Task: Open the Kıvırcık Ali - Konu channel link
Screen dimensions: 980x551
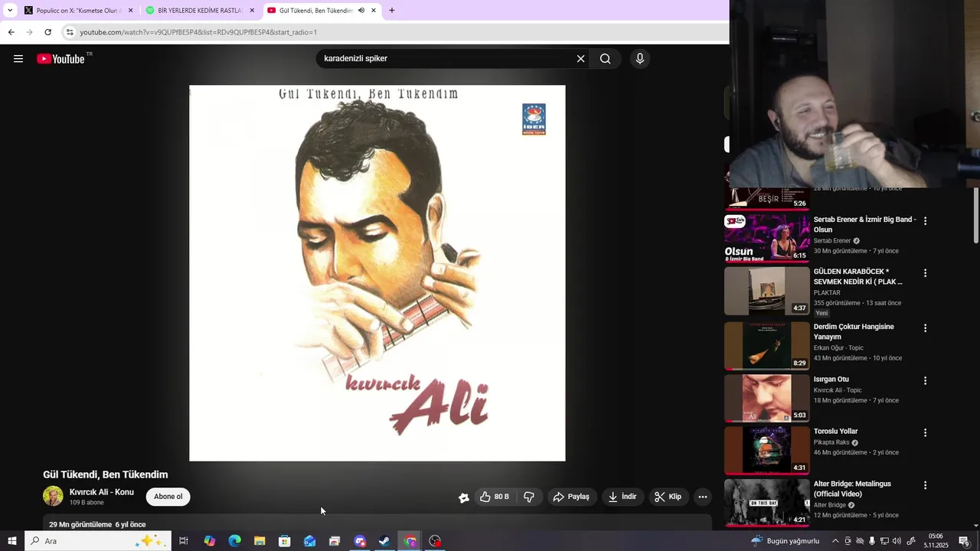Action: click(102, 492)
